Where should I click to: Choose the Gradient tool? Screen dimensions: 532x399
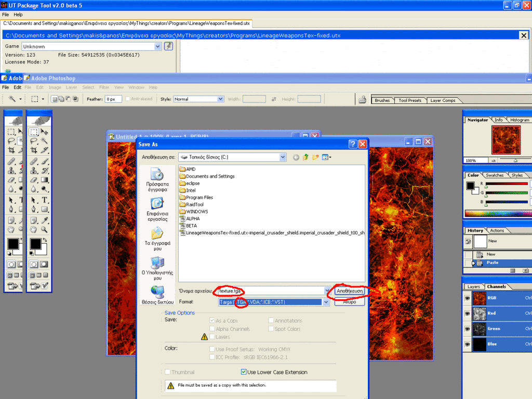click(x=45, y=180)
